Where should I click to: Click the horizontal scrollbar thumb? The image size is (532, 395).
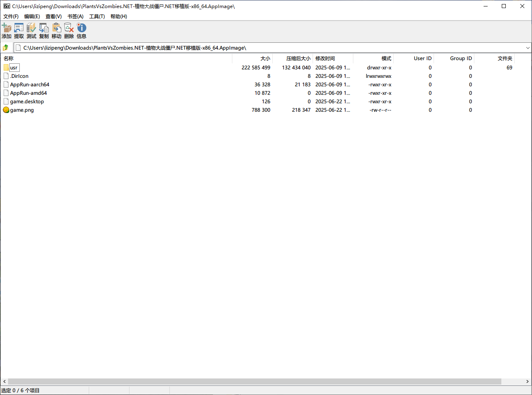tap(255, 381)
